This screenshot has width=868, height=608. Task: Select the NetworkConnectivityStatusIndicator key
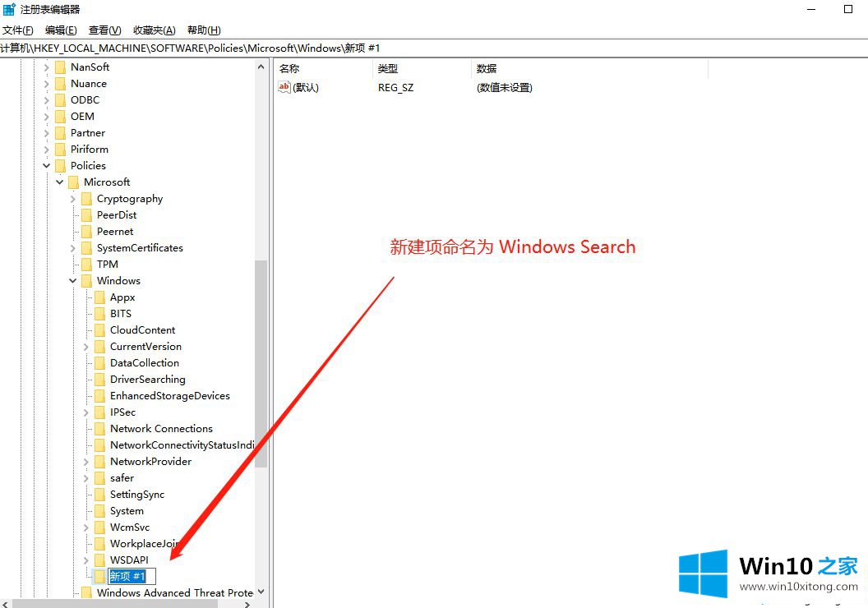[182, 445]
